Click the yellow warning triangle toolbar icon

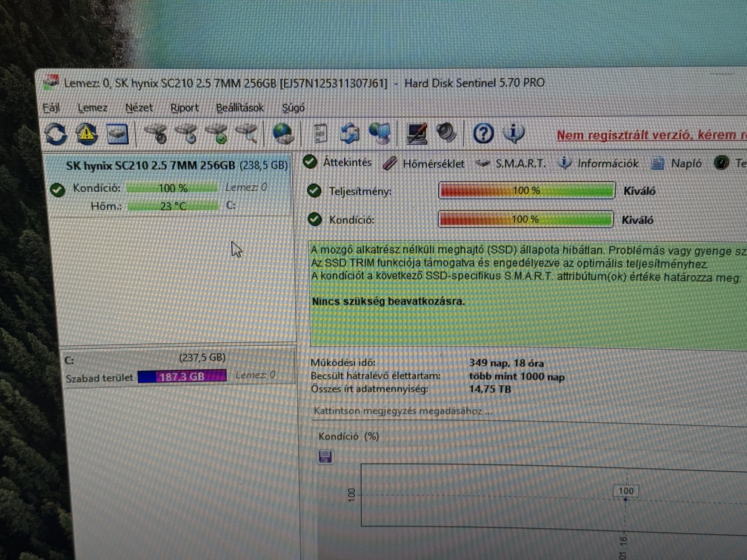(x=87, y=134)
